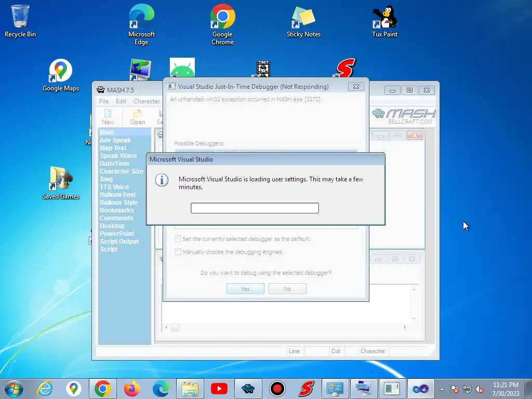This screenshot has width=532, height=399.
Task: Open Internet Explorer from the taskbar
Action: [x=45, y=389]
